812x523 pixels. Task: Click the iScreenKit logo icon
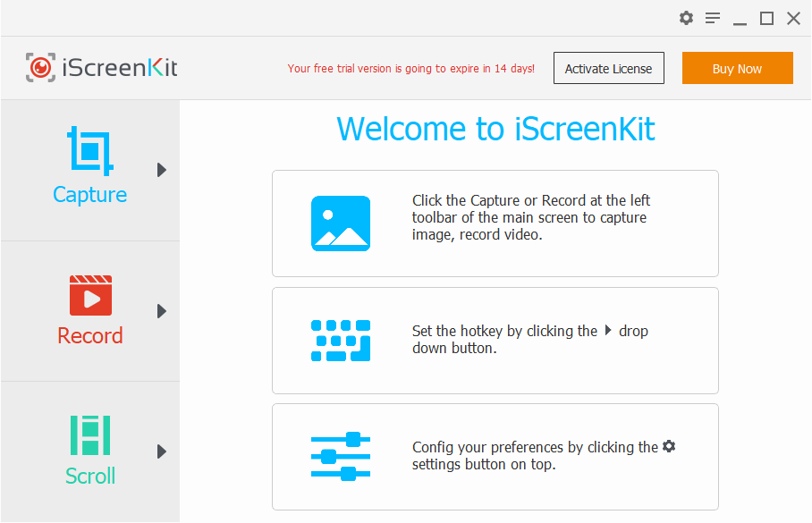[x=40, y=68]
